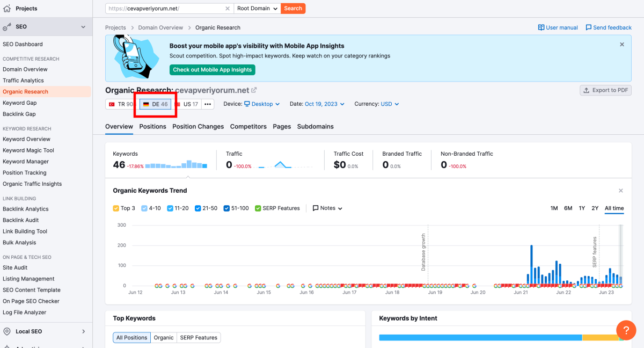Image resolution: width=644 pixels, height=348 pixels.
Task: Set trend range to 1M
Action: (x=554, y=208)
